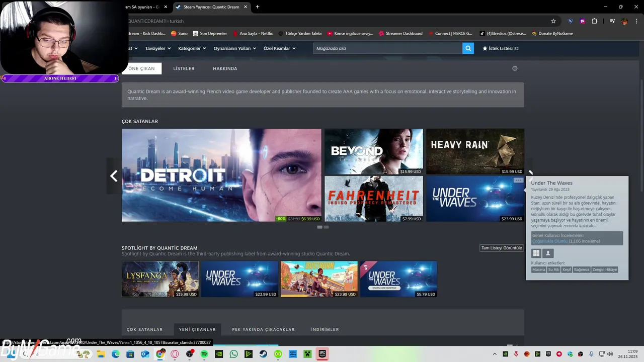Image resolution: width=644 pixels, height=362 pixels.
Task: Click the Mağazada ara search field
Action: (x=387, y=48)
